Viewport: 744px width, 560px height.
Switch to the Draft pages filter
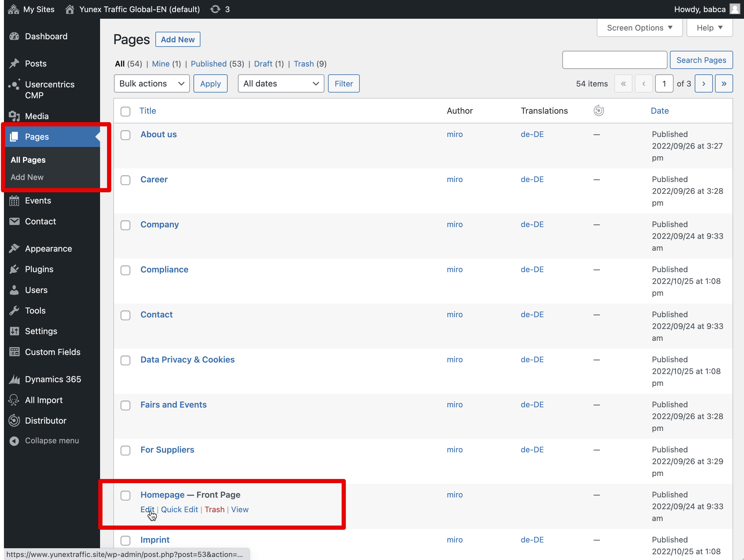click(x=263, y=64)
